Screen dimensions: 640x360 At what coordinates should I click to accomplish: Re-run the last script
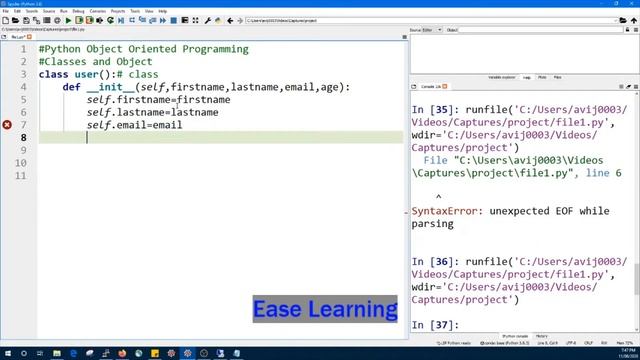click(x=110, y=20)
